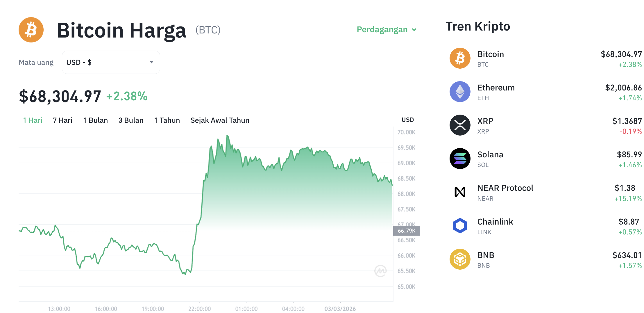Viewport: 644px width, 313px height.
Task: Switch to the 7 Hari time range
Action: pos(62,120)
